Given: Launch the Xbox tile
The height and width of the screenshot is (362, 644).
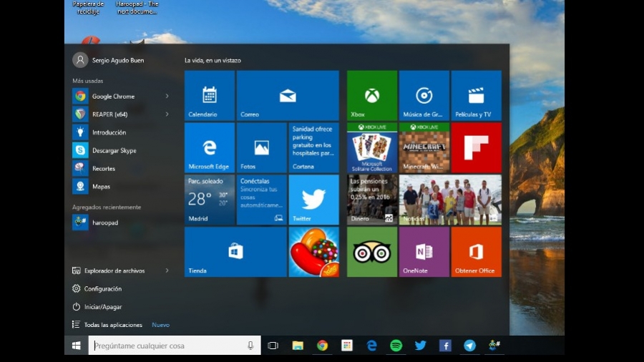Looking at the screenshot, I should pos(371,95).
